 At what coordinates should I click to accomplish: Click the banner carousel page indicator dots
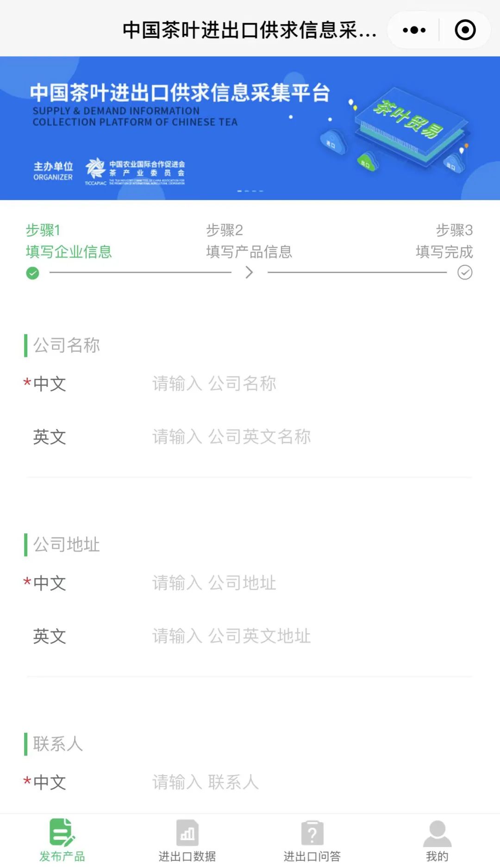[x=250, y=191]
